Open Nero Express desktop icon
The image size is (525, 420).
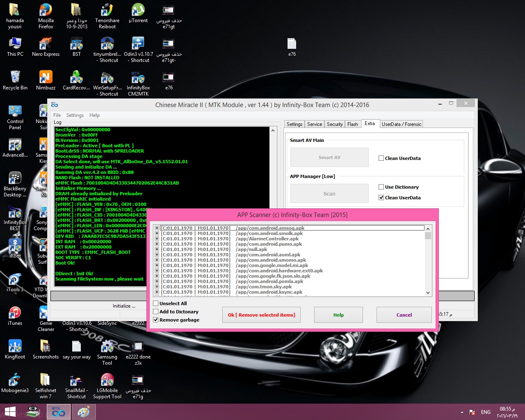(x=46, y=47)
